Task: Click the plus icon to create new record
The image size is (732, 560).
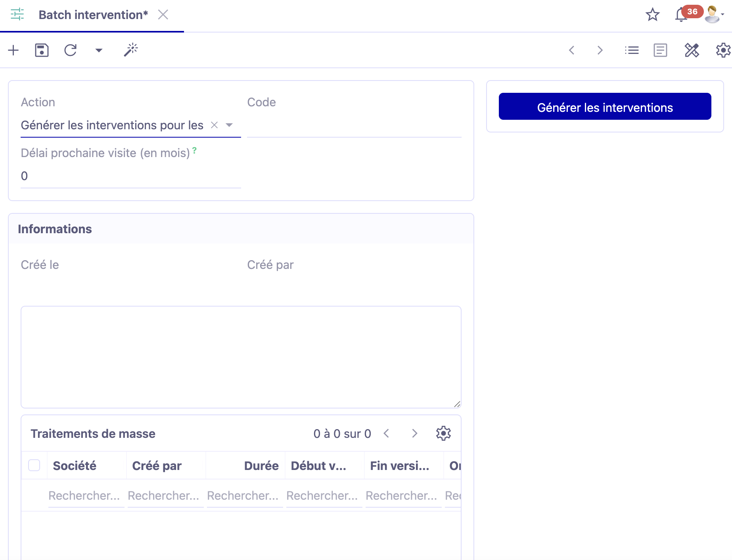Action: pos(13,50)
